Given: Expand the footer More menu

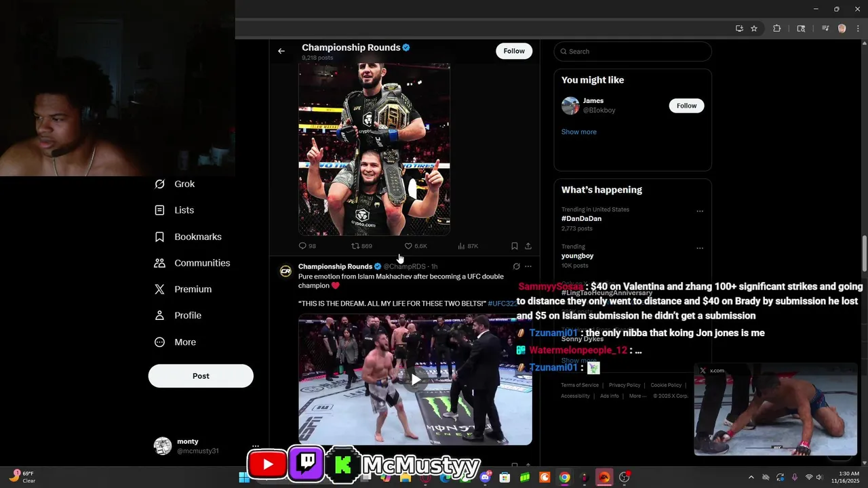Looking at the screenshot, I should click(637, 396).
